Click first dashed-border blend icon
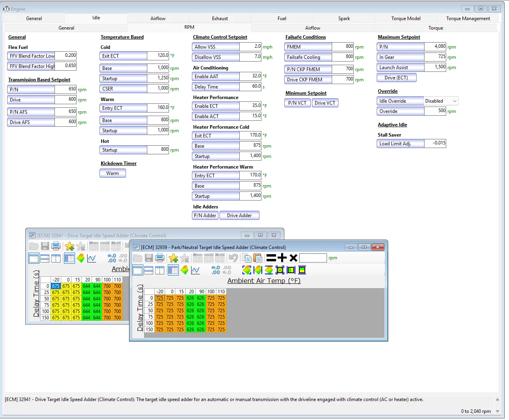509x420 pixels. [247, 270]
